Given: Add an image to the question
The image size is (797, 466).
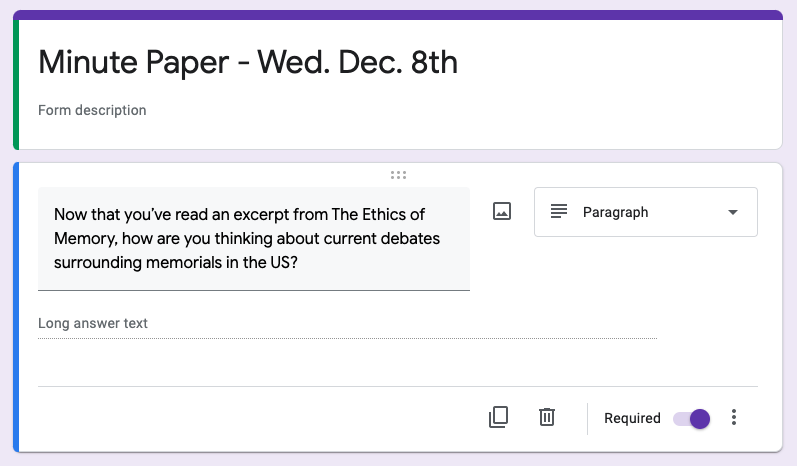Looking at the screenshot, I should click(502, 211).
